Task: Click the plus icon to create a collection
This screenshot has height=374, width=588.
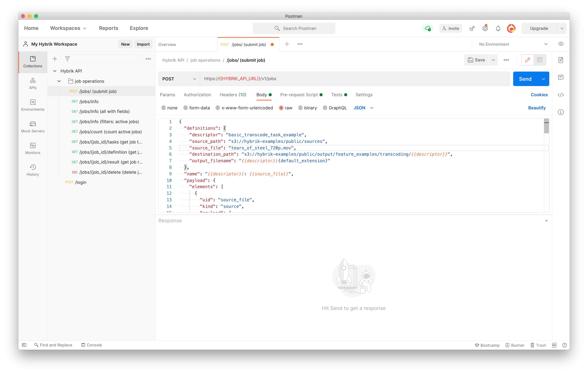Action: (x=55, y=59)
